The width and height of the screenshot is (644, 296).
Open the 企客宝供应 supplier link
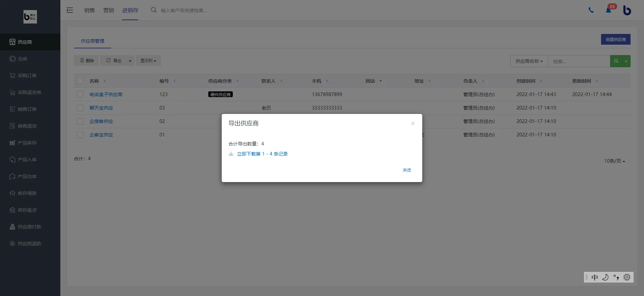(x=101, y=135)
